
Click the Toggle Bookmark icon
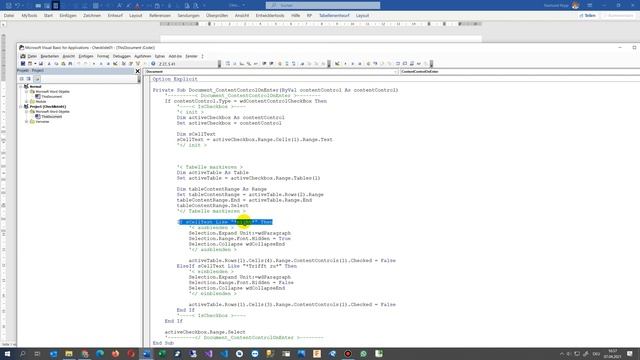pyautogui.click(x=302, y=64)
